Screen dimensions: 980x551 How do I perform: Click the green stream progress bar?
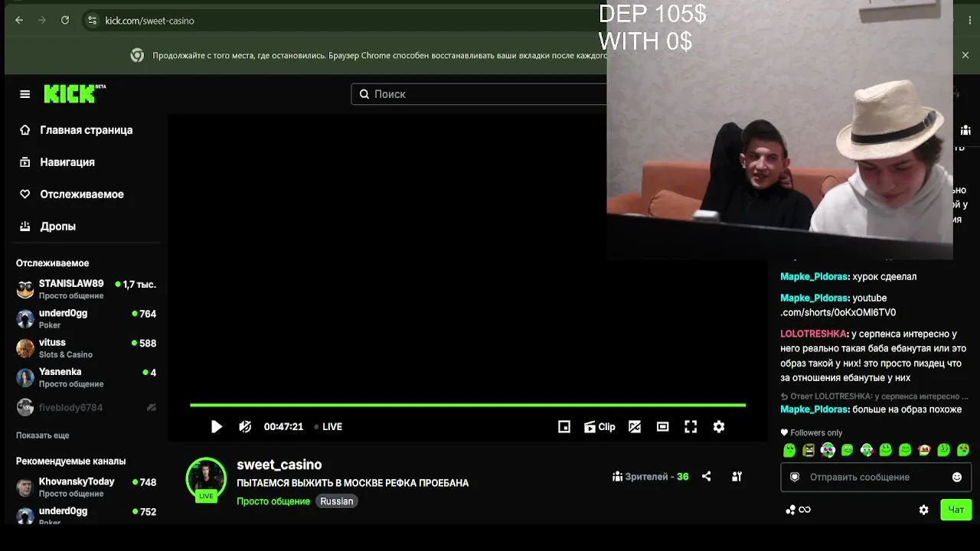[x=468, y=405]
